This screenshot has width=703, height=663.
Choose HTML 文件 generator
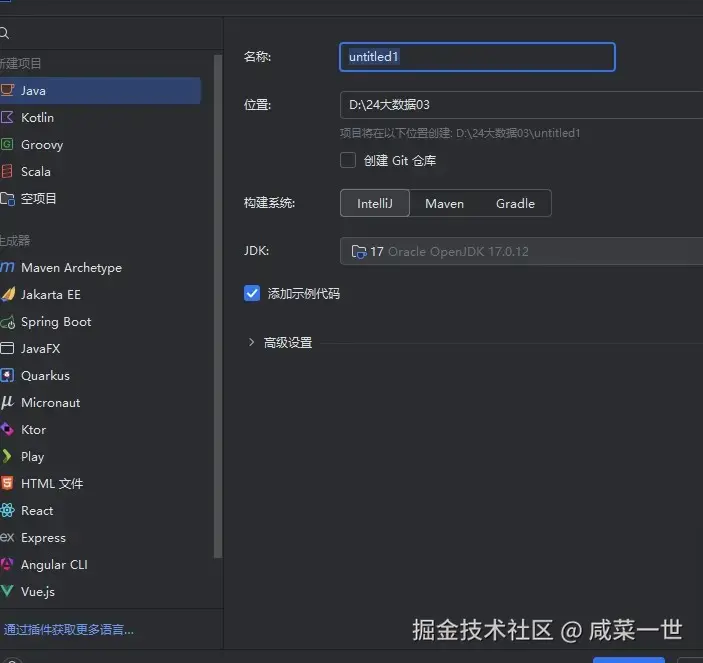point(100,483)
